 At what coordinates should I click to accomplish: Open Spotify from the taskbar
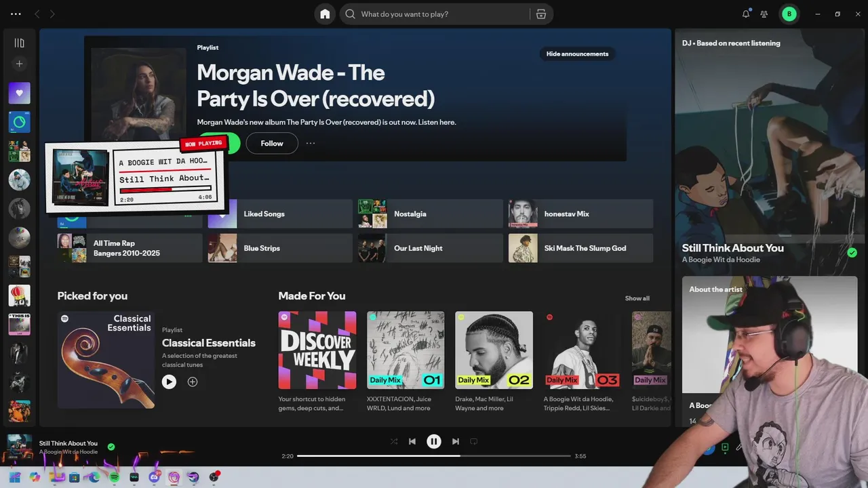115,477
